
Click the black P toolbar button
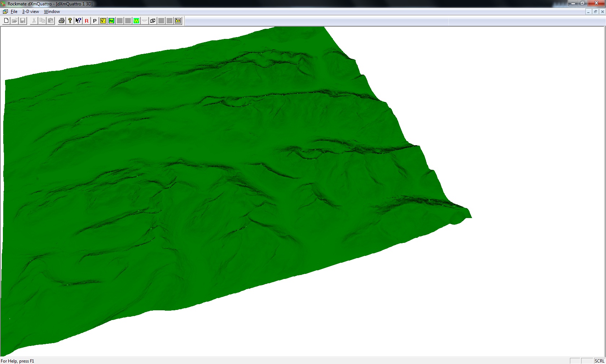click(95, 21)
